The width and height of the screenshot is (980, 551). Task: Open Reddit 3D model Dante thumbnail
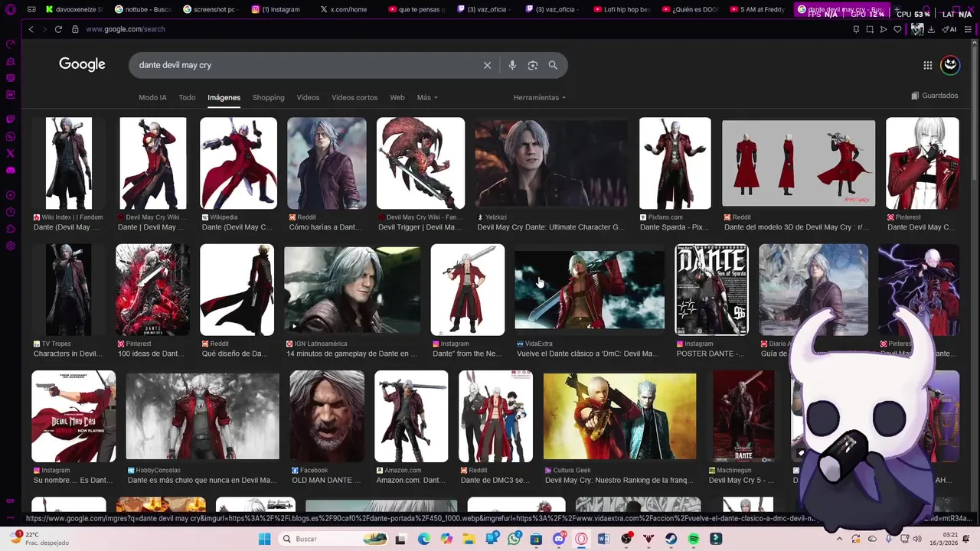click(799, 163)
